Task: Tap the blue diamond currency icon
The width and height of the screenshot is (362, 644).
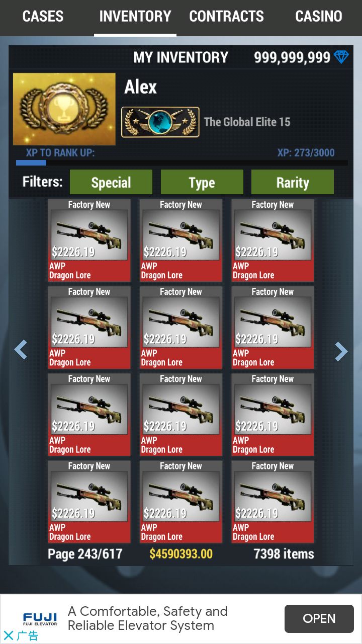Action: coord(341,57)
